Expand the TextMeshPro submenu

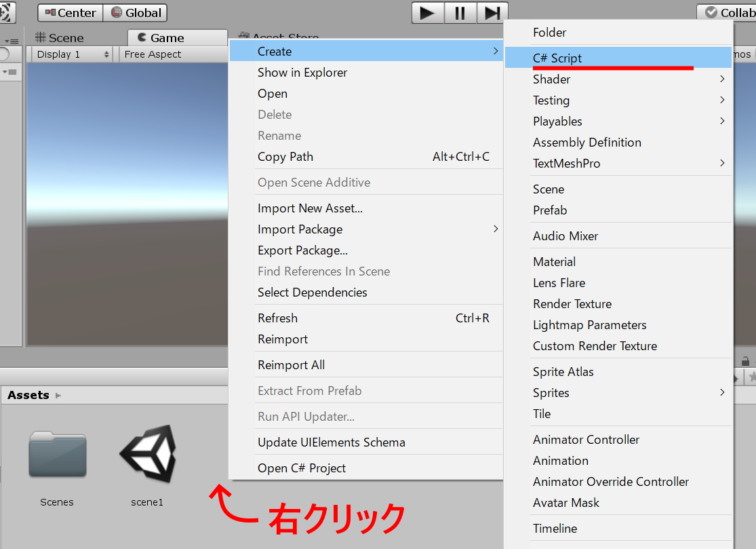pyautogui.click(x=618, y=164)
